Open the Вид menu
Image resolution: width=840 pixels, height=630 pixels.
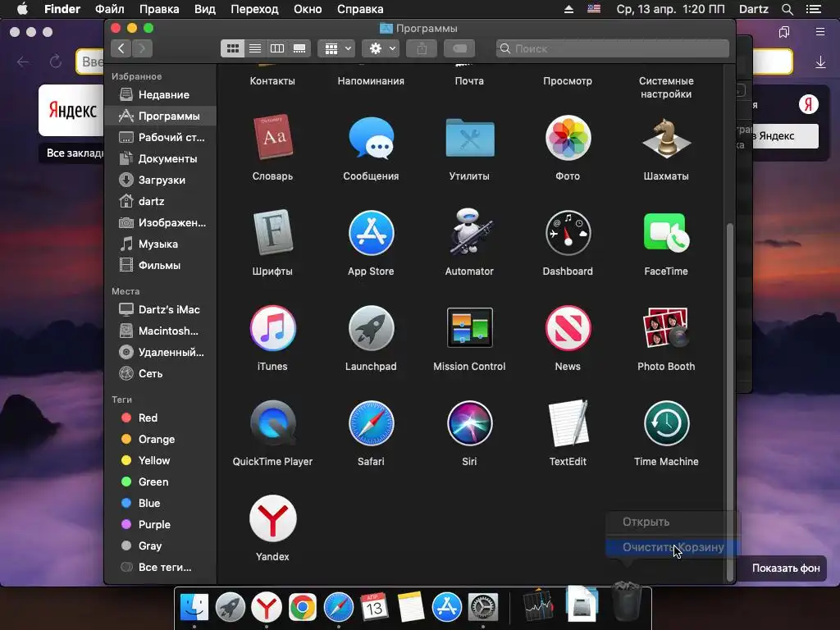[x=204, y=9]
